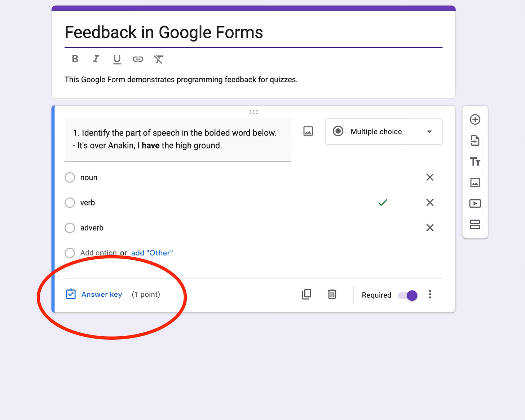Remove the verb option
Image resolution: width=525 pixels, height=420 pixels.
(x=430, y=202)
